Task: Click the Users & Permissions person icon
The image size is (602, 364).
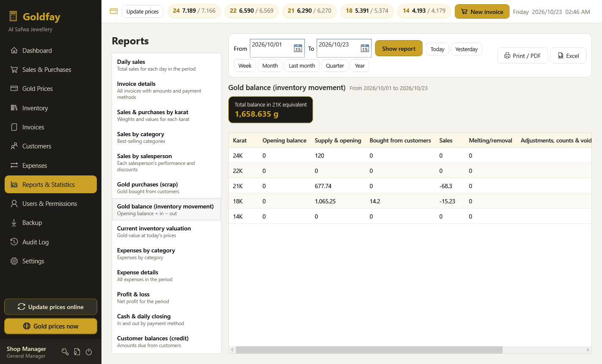Action: click(14, 203)
